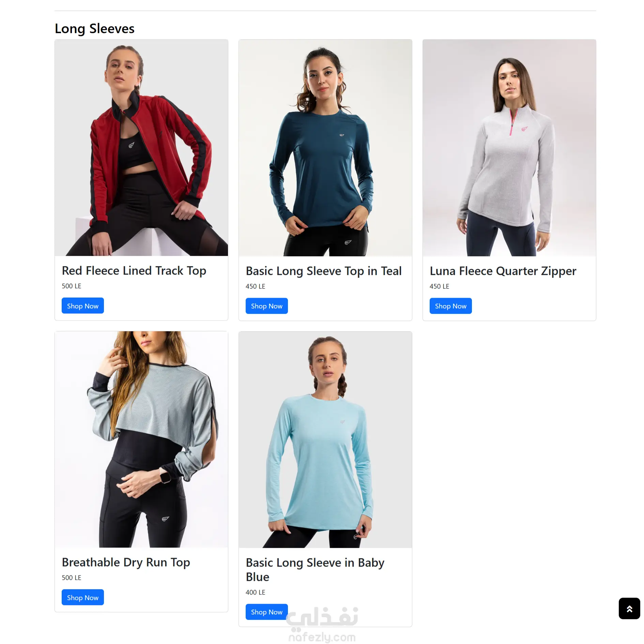
Task: Shop Now for Basic Long Sleeve in Baby Blue
Action: pos(267,612)
